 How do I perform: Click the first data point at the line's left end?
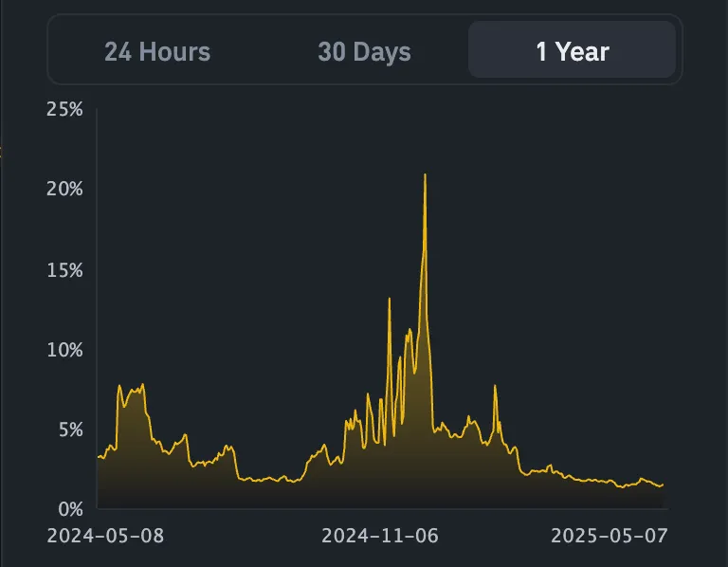[99, 457]
